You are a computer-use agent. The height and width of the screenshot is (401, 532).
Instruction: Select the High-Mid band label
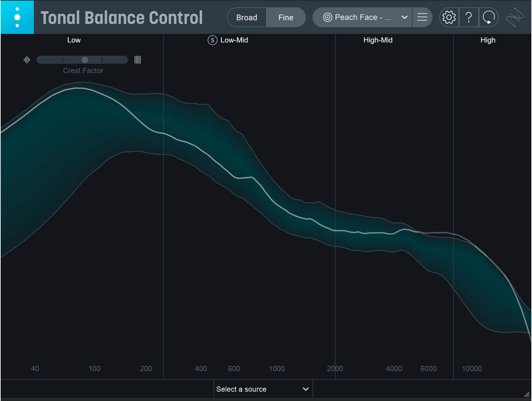378,40
